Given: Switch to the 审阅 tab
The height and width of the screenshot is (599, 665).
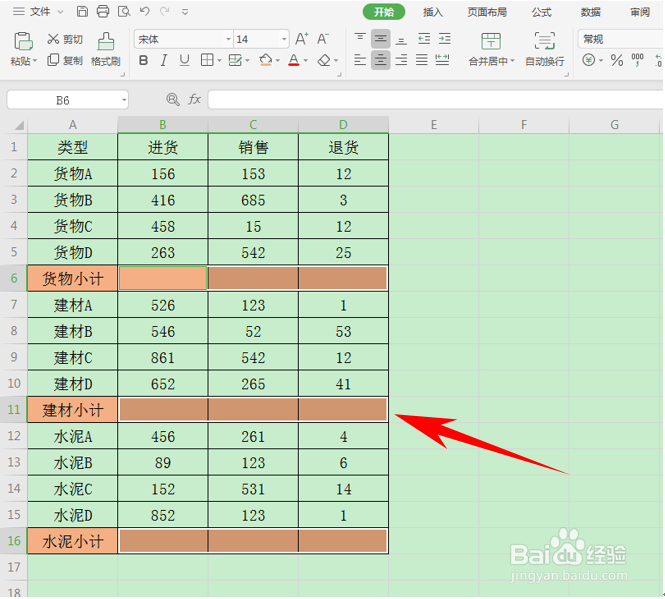Looking at the screenshot, I should click(x=640, y=12).
